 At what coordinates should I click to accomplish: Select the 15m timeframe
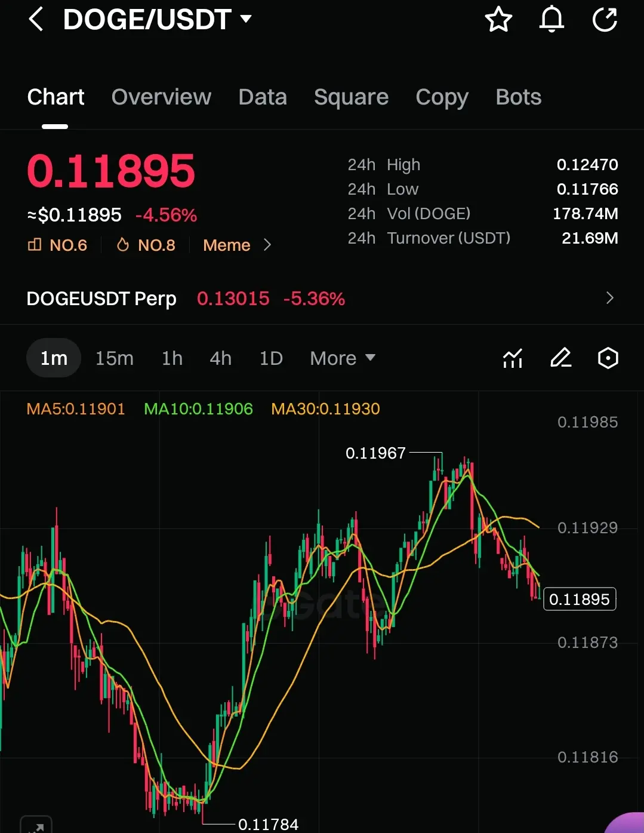(115, 358)
